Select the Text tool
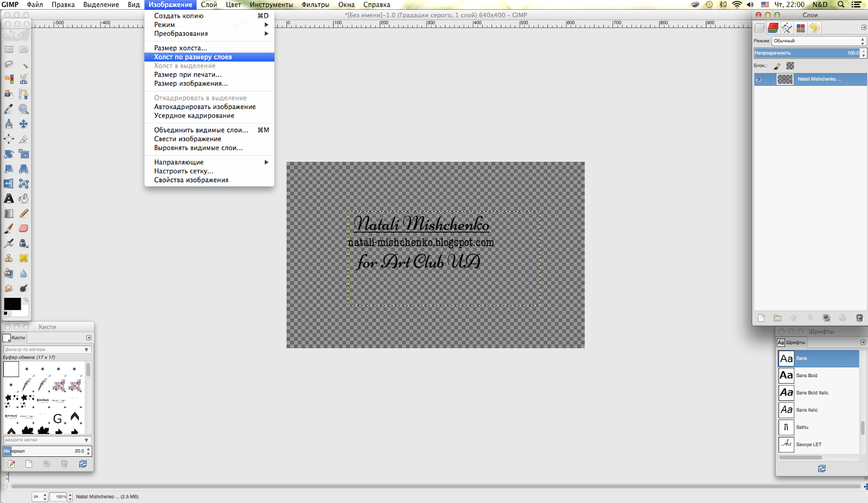 [x=9, y=199]
